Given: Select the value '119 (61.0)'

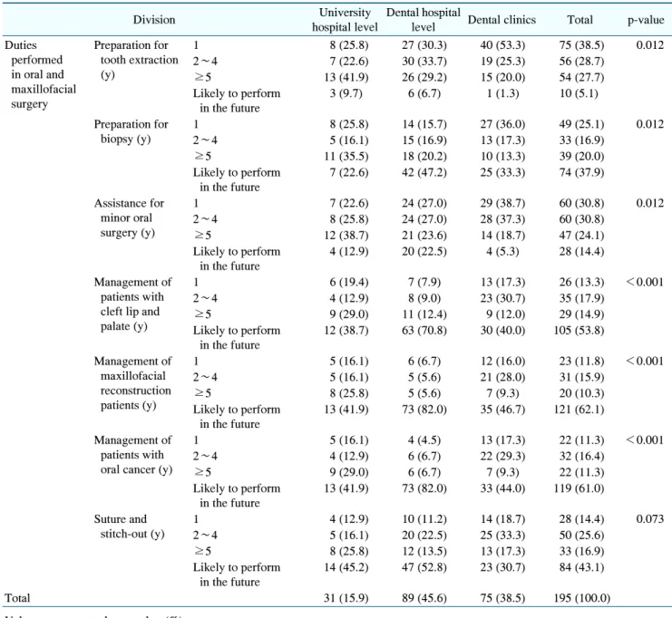Looking at the screenshot, I should [x=579, y=488].
